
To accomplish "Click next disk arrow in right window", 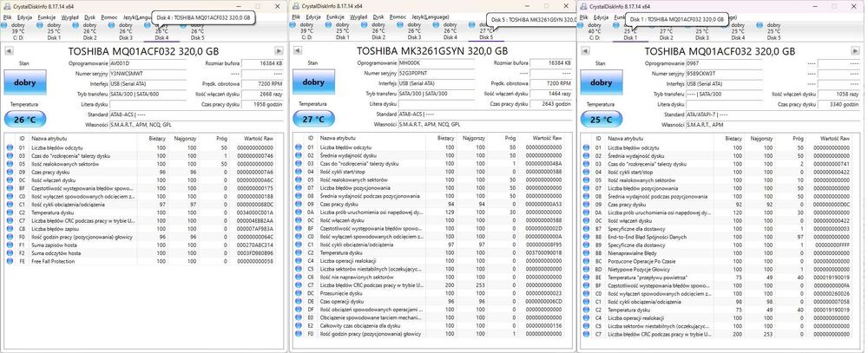I will point(855,51).
